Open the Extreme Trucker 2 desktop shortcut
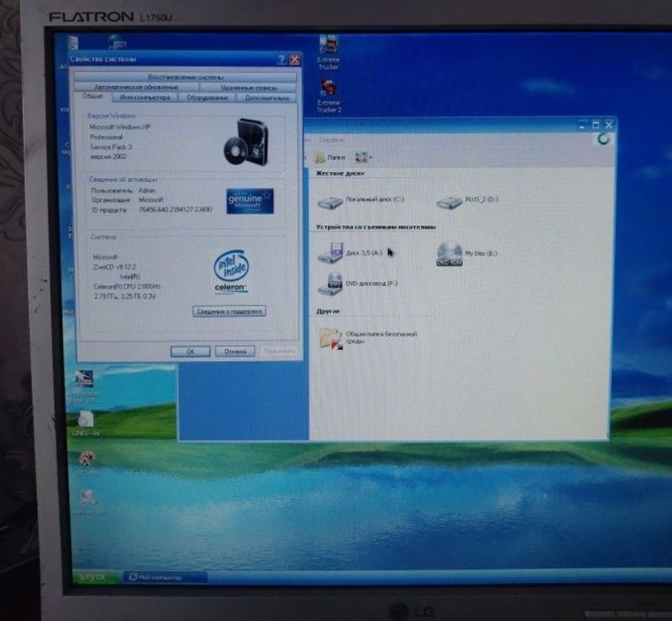This screenshot has width=672, height=621. pos(329,97)
